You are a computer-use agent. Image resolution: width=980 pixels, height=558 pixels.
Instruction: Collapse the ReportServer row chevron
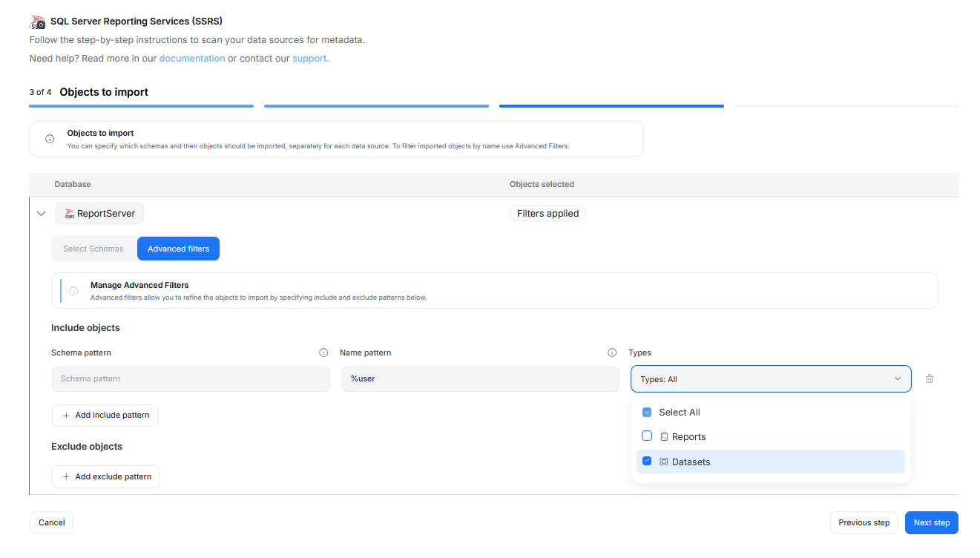point(42,214)
